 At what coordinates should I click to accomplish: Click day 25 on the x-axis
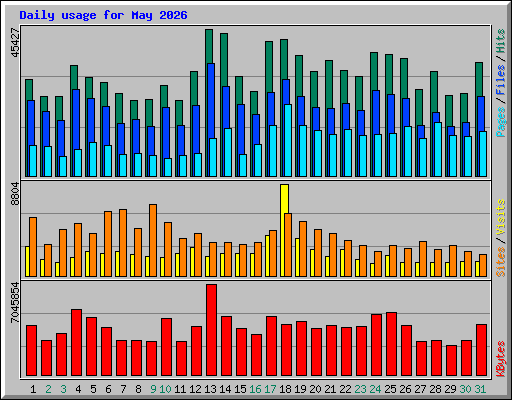click(390, 389)
